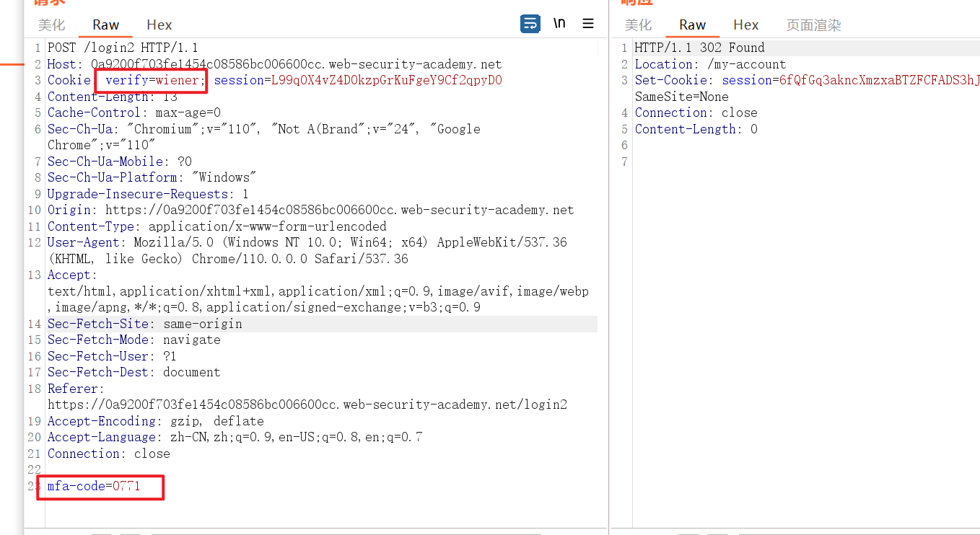Toggle word wrap icon in request panel
Screen dimensions: 980x535
530,24
